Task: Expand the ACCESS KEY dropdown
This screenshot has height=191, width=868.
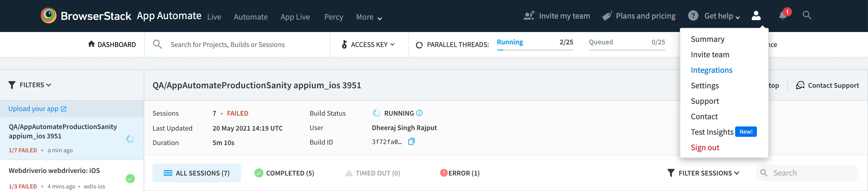Action: point(368,44)
